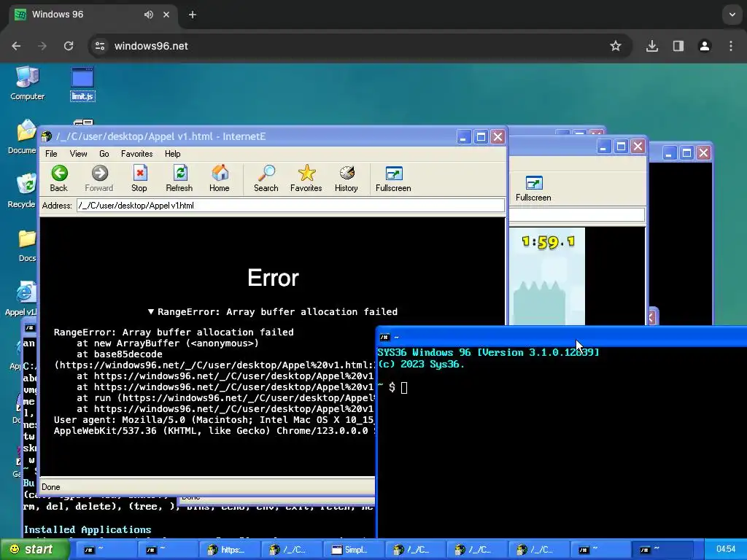This screenshot has width=747, height=560.
Task: Expand Chrome tab search dropdown
Action: 732,15
